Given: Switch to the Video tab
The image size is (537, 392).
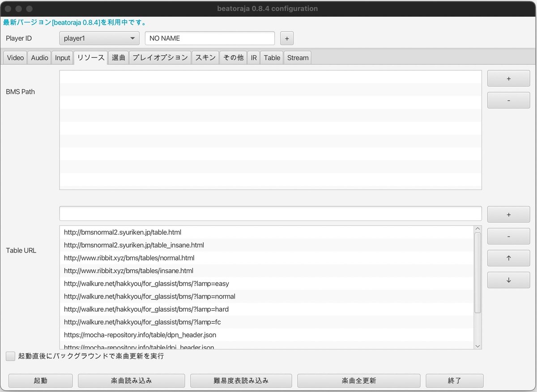Looking at the screenshot, I should (x=15, y=58).
